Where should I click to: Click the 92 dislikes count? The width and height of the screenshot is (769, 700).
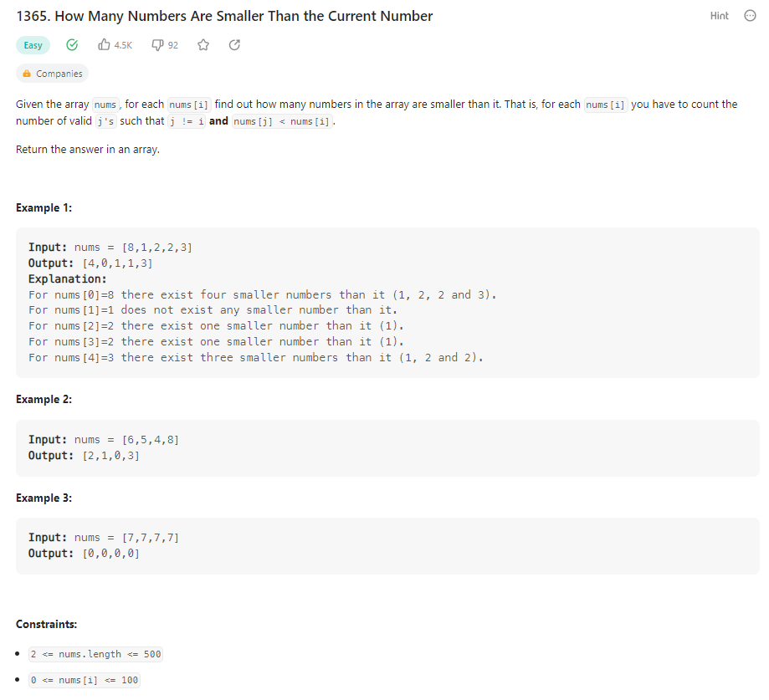tap(173, 46)
